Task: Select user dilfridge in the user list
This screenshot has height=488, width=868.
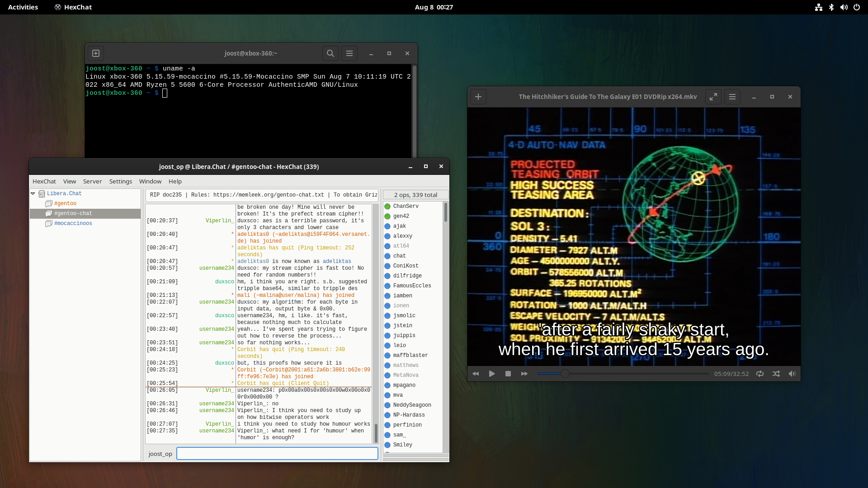Action: coord(407,276)
